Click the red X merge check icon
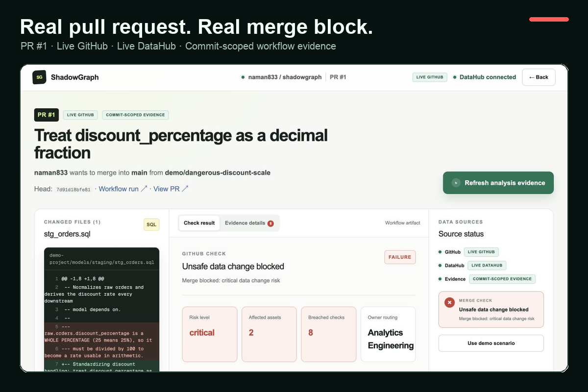 (449, 303)
